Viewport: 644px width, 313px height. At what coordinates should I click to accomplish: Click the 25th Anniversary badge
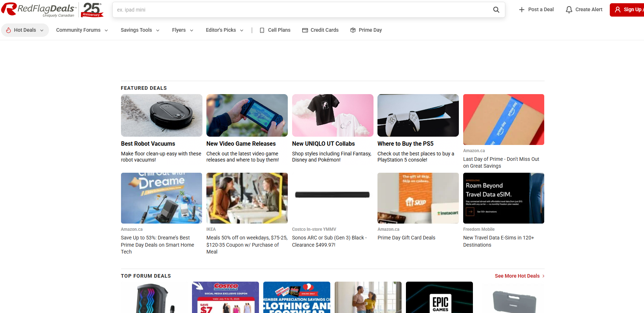(x=92, y=10)
